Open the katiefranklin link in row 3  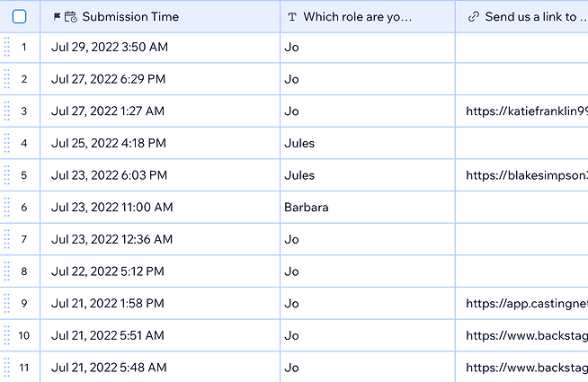click(527, 111)
